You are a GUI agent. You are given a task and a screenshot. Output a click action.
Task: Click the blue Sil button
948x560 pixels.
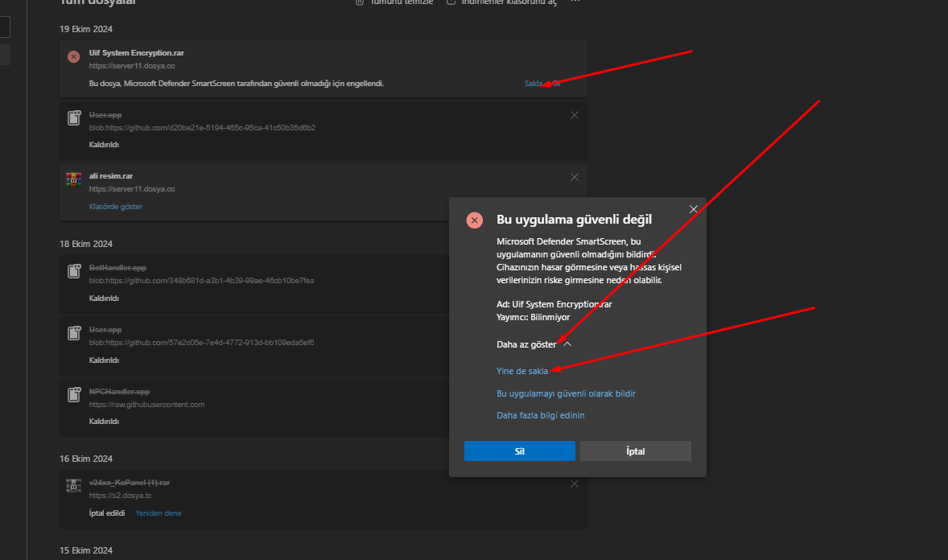click(x=519, y=451)
